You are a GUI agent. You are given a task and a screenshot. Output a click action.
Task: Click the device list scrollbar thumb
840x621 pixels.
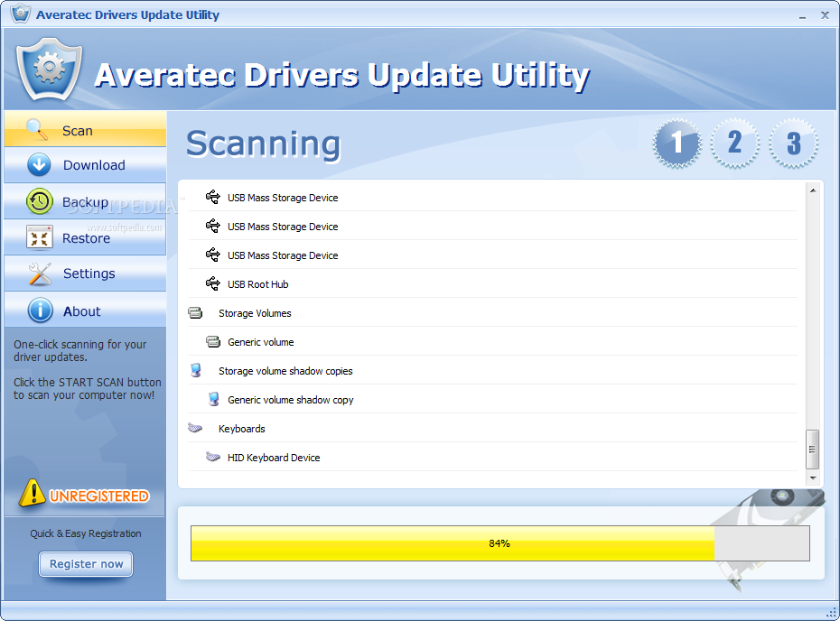[813, 450]
